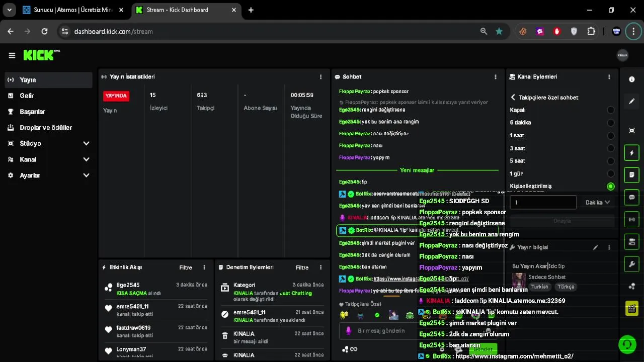Select the 3 saat radio option

[x=610, y=148]
